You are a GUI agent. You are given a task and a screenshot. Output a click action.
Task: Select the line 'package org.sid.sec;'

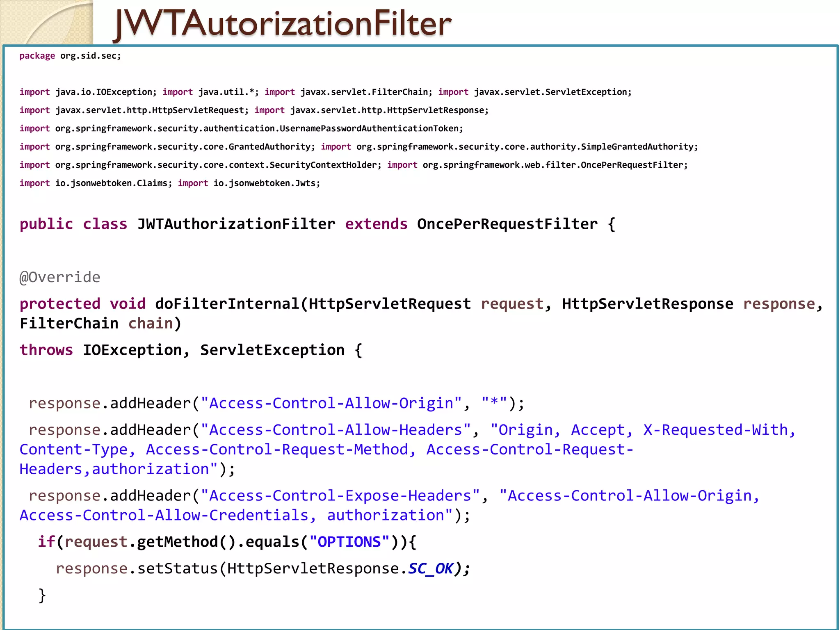pos(70,56)
